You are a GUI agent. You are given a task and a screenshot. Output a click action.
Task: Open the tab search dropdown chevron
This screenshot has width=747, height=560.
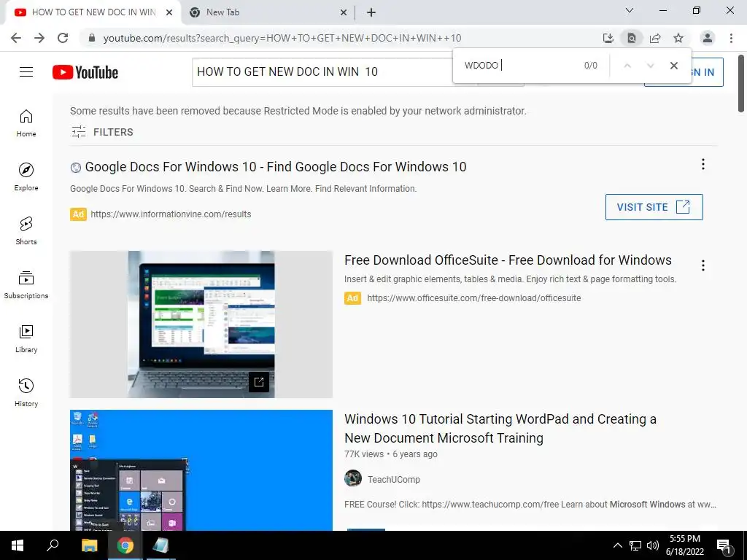tap(630, 10)
